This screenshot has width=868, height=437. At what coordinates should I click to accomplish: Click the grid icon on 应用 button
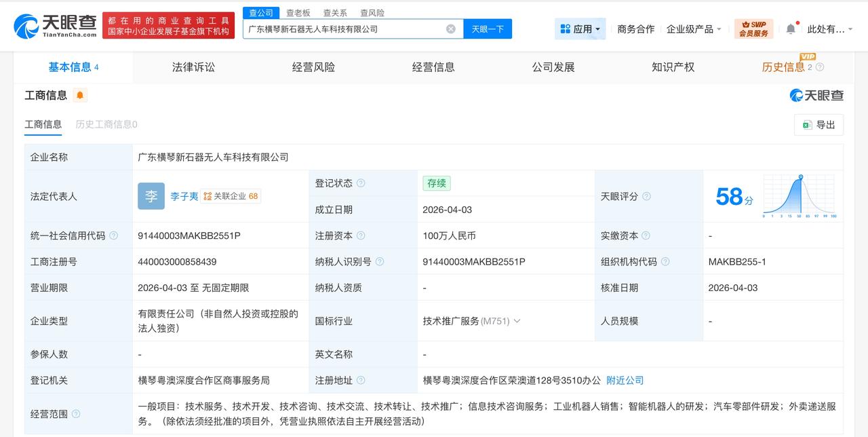pos(565,28)
